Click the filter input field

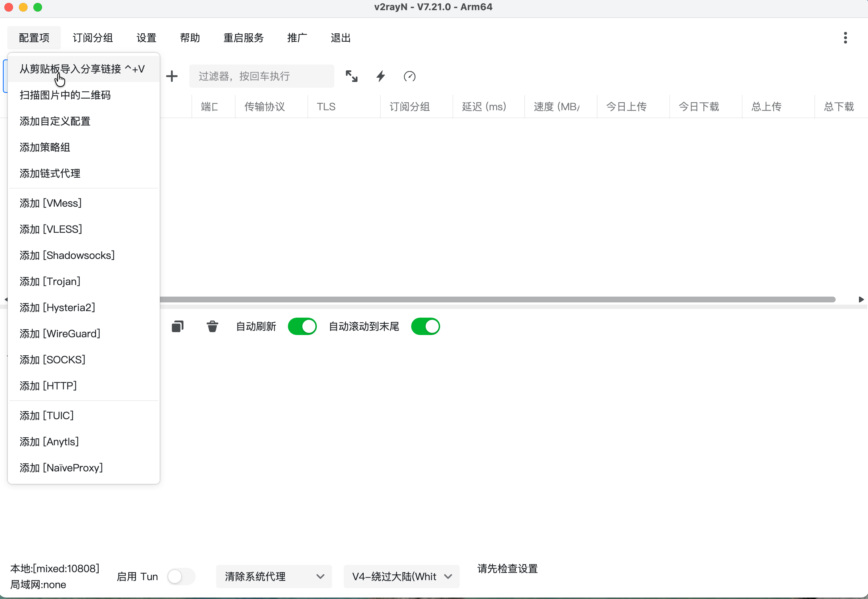point(261,76)
